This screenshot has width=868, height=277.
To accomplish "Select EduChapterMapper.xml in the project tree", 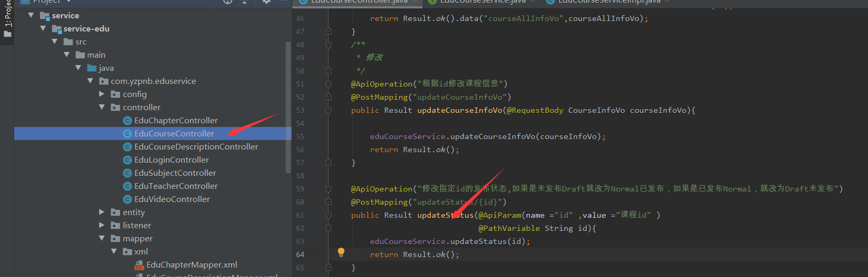I will pyautogui.click(x=192, y=265).
